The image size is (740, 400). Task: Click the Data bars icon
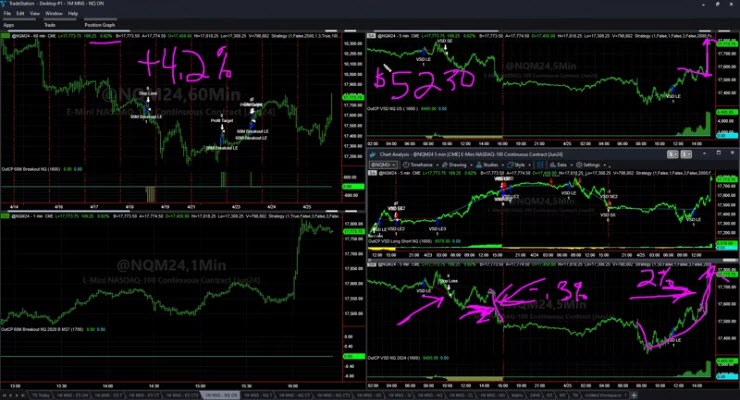pyautogui.click(x=553, y=165)
